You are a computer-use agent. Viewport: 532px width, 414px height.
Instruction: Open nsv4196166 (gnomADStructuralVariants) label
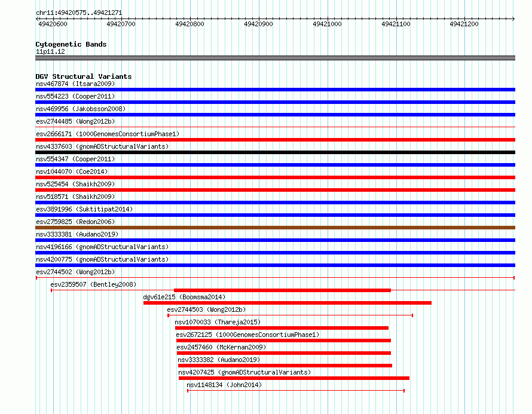tap(102, 247)
